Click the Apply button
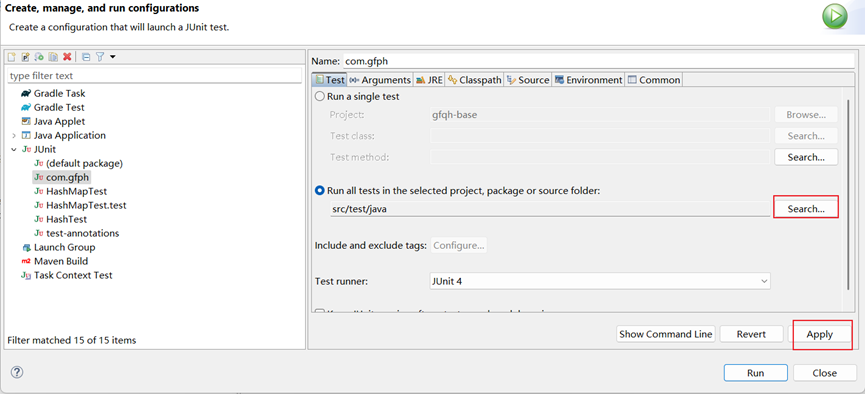Screen dimensions: 865x394 [x=819, y=334]
